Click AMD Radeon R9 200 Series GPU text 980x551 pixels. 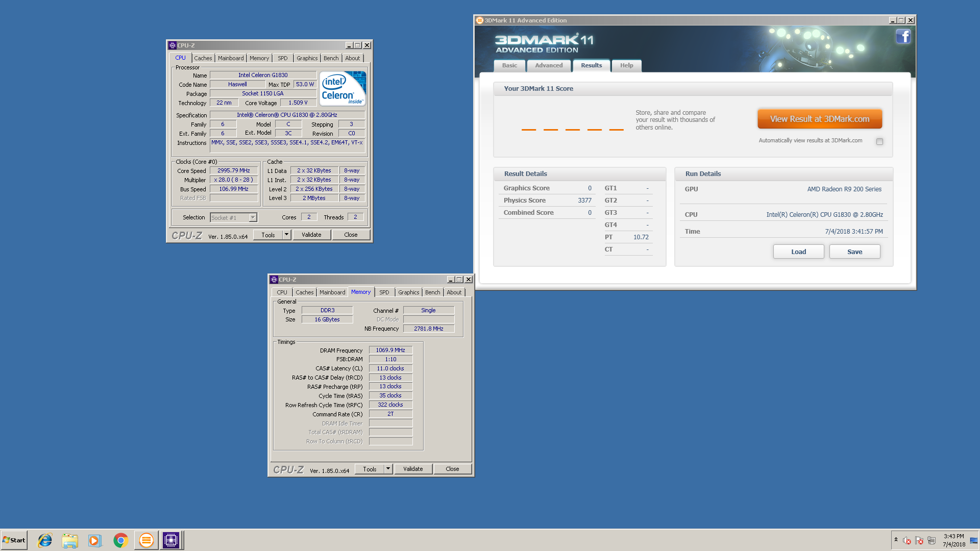pyautogui.click(x=844, y=189)
